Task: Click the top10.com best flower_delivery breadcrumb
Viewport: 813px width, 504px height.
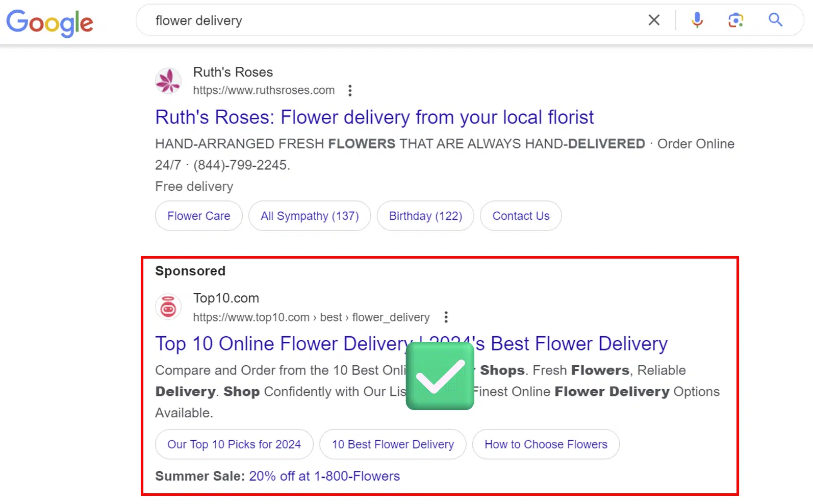Action: pyautogui.click(x=311, y=317)
